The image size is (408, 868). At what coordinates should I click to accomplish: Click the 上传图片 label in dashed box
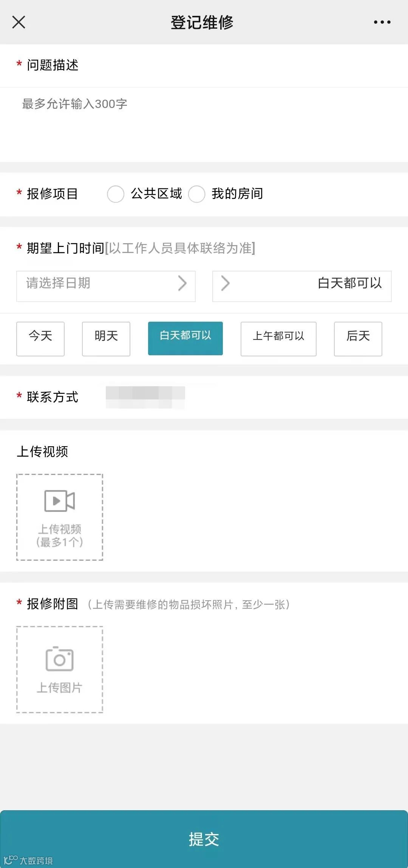(60, 688)
